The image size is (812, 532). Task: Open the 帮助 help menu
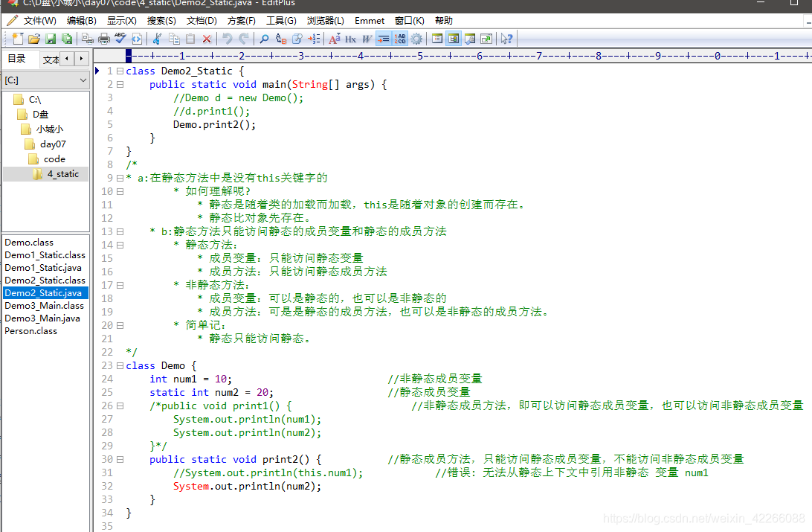[443, 21]
